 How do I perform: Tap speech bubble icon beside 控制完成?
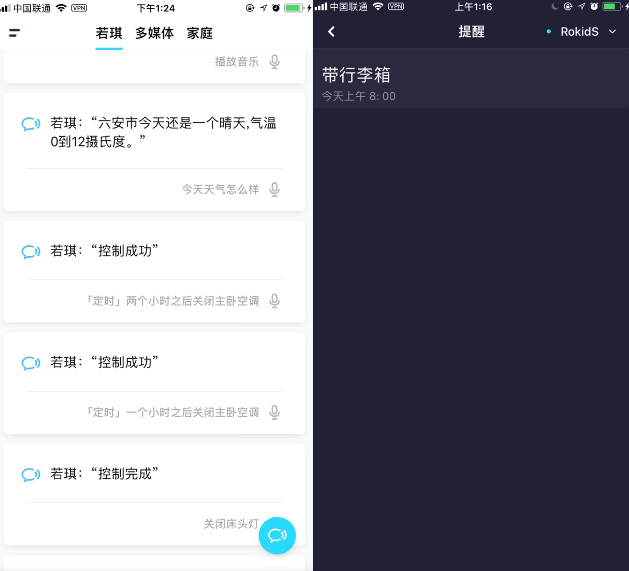30,474
